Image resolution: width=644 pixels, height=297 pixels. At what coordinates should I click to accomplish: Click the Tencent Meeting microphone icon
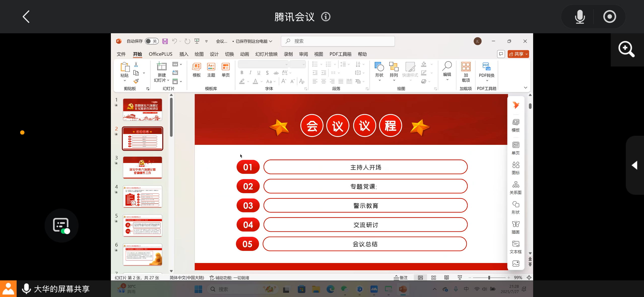pos(580,17)
